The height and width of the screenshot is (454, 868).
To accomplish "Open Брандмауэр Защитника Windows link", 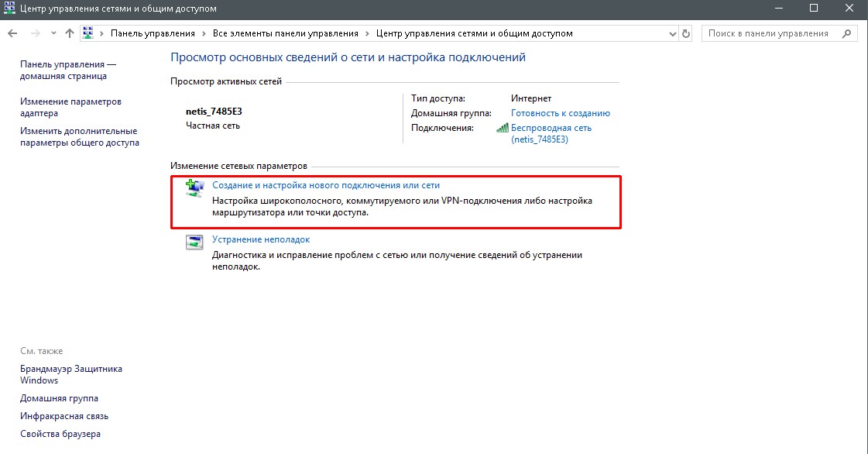I will coord(71,375).
